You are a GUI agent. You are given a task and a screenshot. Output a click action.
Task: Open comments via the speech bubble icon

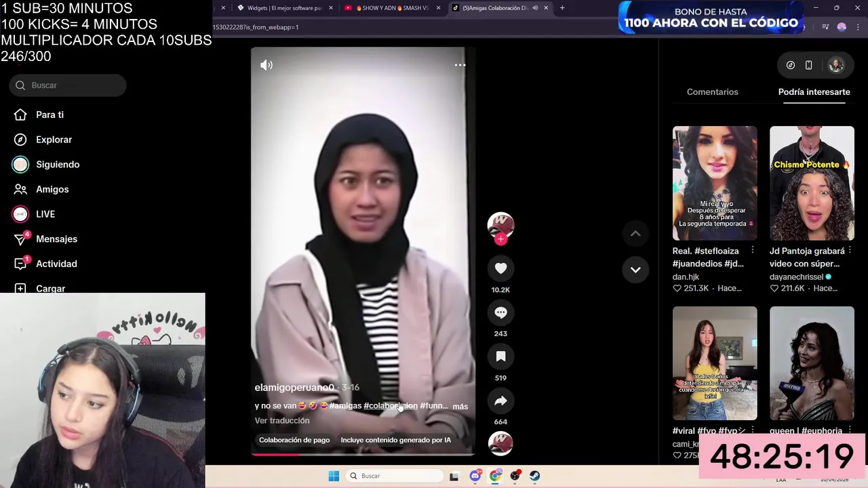pos(500,312)
